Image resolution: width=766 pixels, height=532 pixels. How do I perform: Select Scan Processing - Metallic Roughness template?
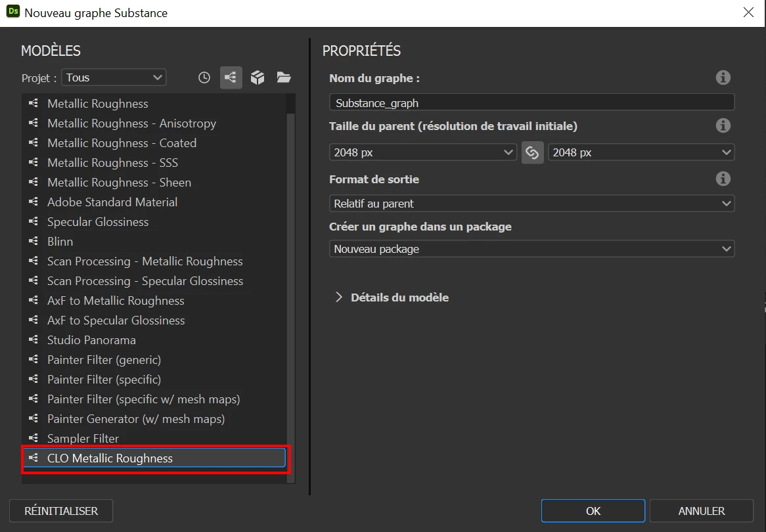coord(154,261)
